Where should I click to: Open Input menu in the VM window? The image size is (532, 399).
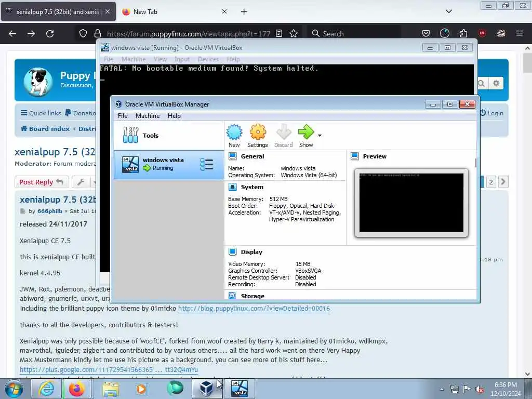182,59
